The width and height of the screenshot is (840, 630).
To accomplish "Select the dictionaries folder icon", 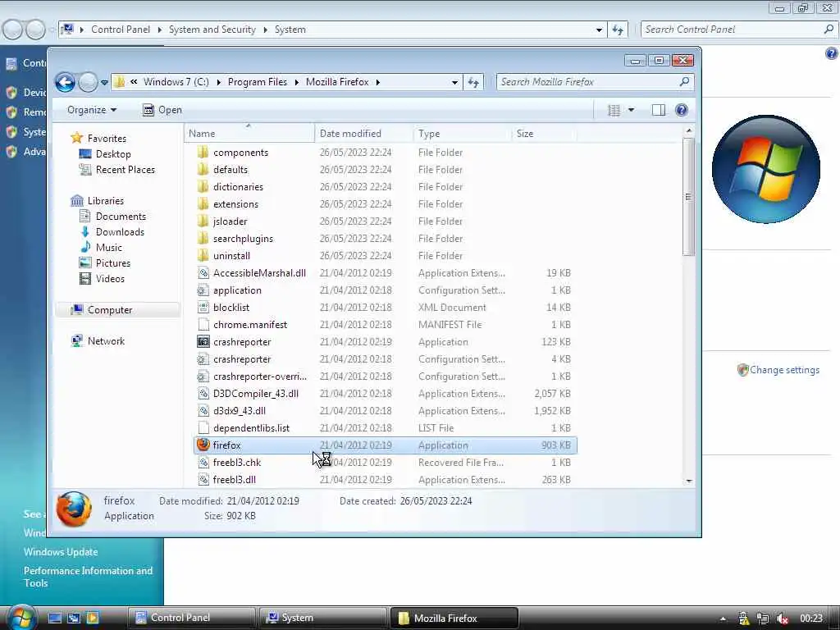I will click(203, 186).
